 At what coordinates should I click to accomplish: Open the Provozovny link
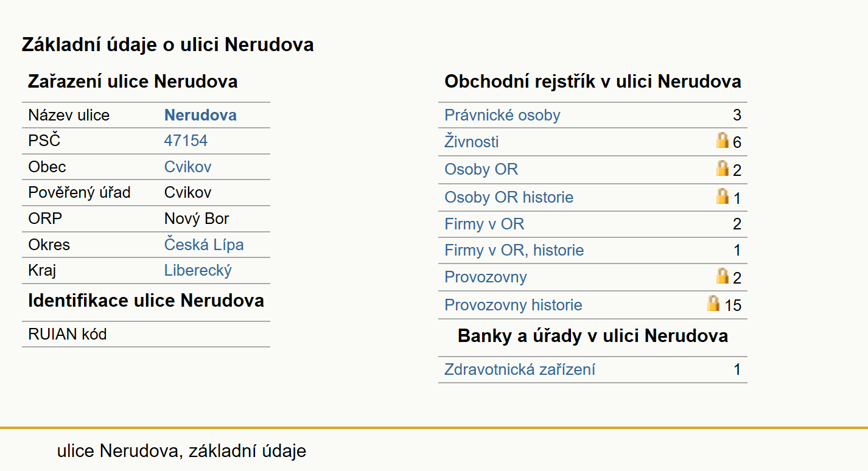[485, 277]
